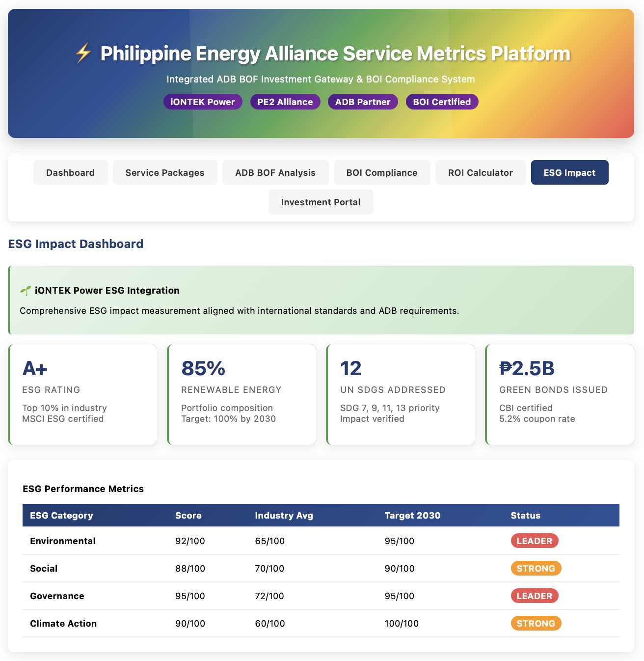
Task: Select the Climate Action table row
Action: click(321, 623)
